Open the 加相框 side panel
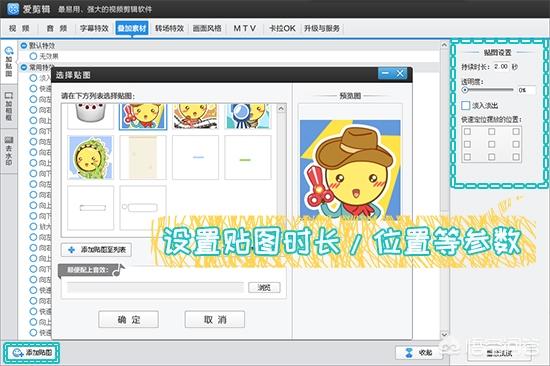Screen dimensions: 550x366 click(x=9, y=106)
